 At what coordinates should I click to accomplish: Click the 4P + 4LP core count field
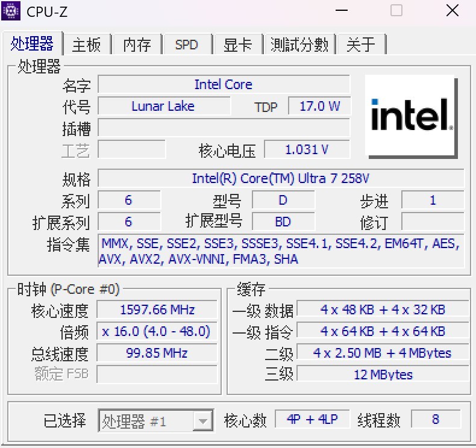[312, 420]
